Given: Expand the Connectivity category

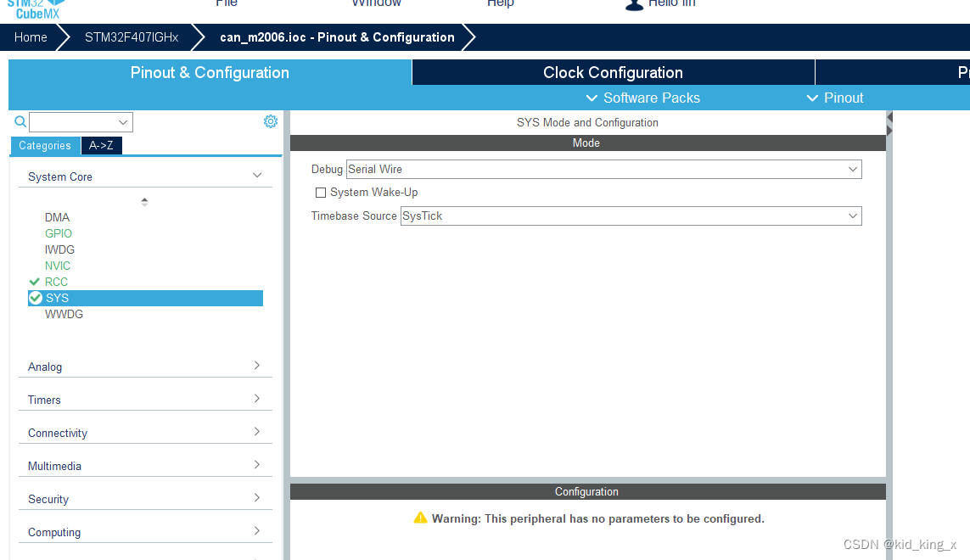Looking at the screenshot, I should point(145,433).
